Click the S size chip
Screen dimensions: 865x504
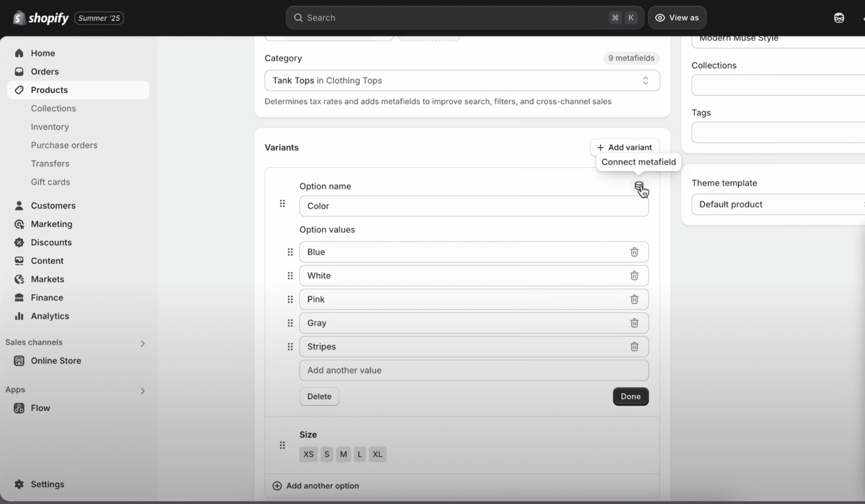pyautogui.click(x=327, y=454)
